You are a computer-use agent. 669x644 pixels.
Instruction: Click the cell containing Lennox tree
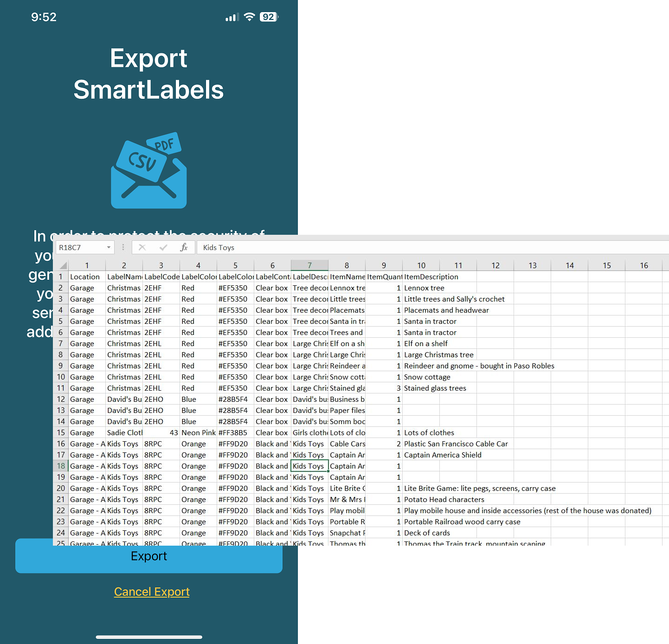(424, 288)
